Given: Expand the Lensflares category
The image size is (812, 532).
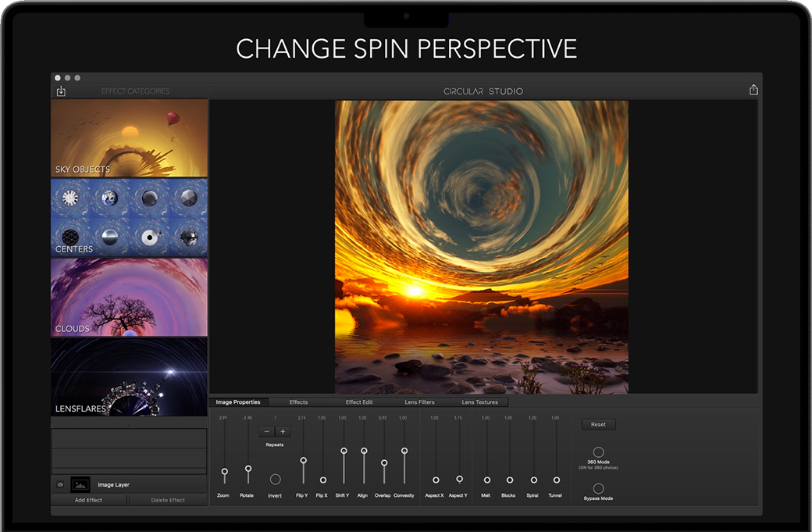Looking at the screenshot, I should [x=129, y=376].
